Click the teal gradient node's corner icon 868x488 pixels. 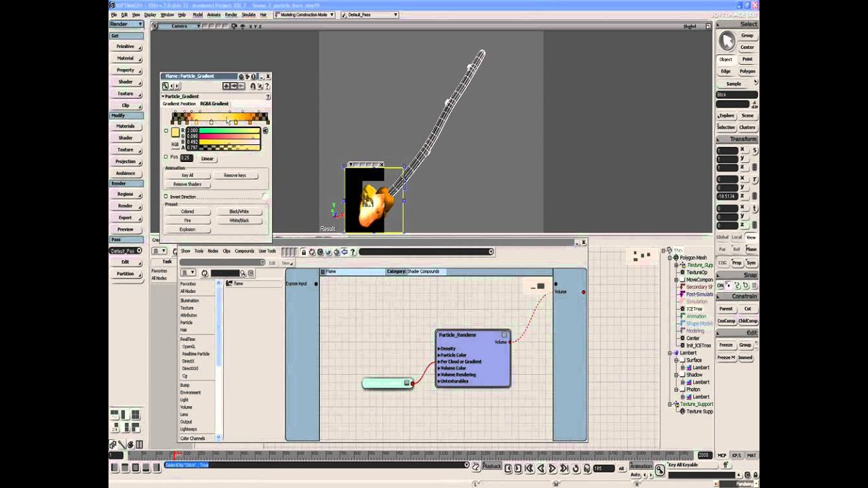tap(407, 383)
